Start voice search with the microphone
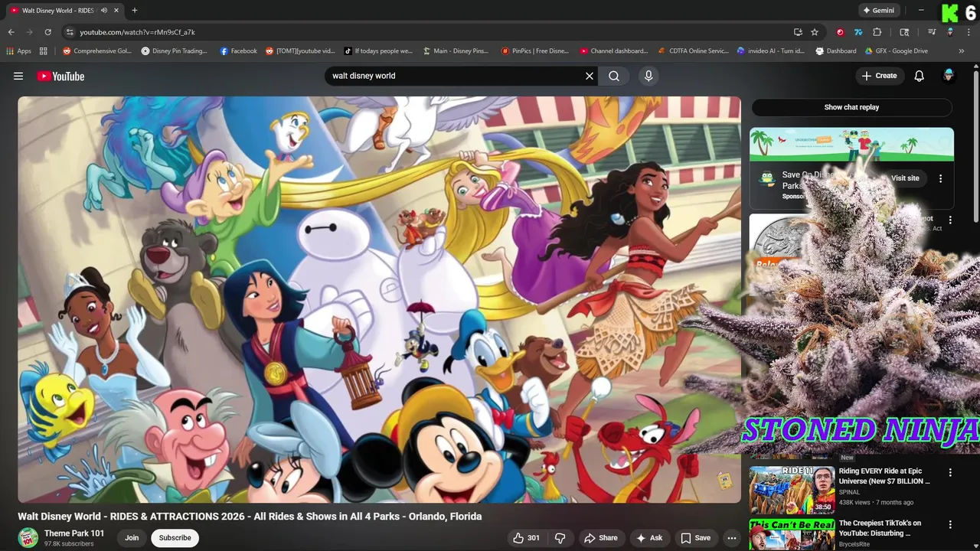Screen dimensions: 980x551 point(648,76)
